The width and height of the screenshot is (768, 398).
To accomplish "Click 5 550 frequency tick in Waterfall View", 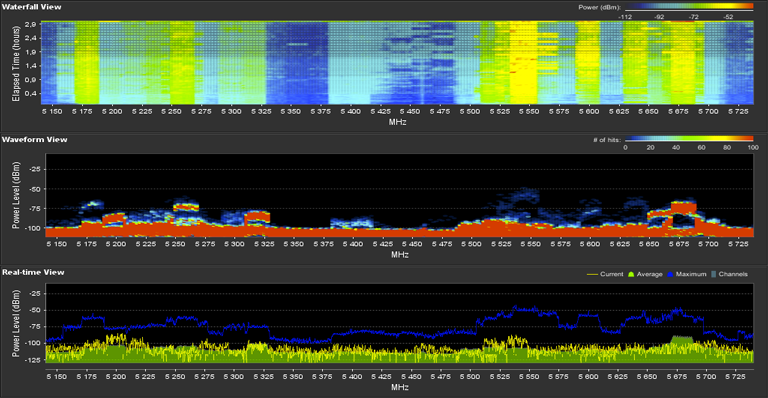I will (529, 112).
